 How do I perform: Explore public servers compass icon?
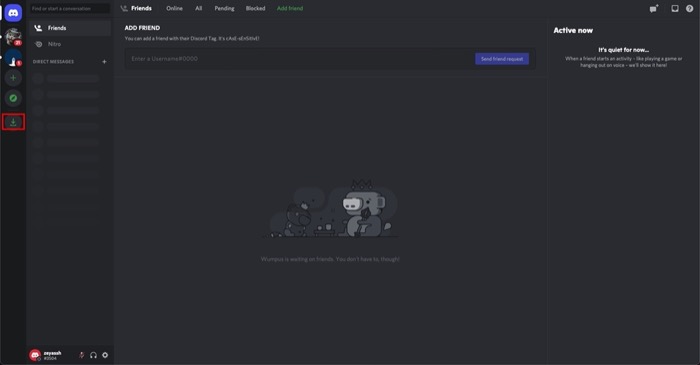pos(13,98)
